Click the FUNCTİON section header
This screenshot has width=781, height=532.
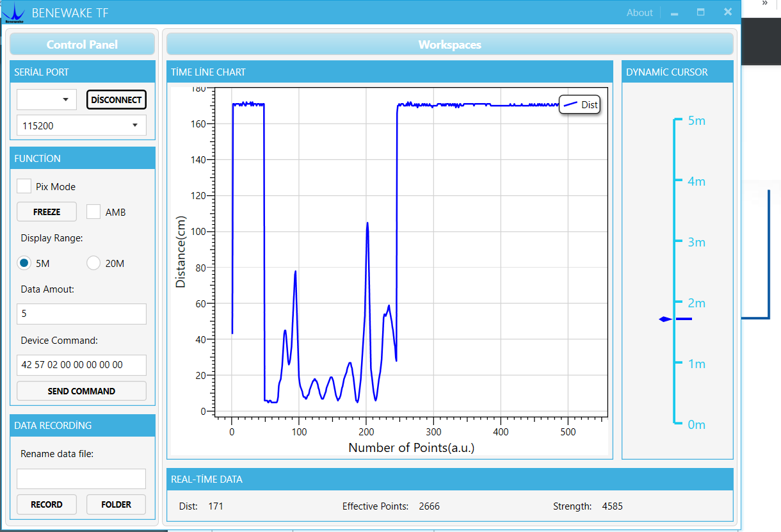tap(83, 158)
